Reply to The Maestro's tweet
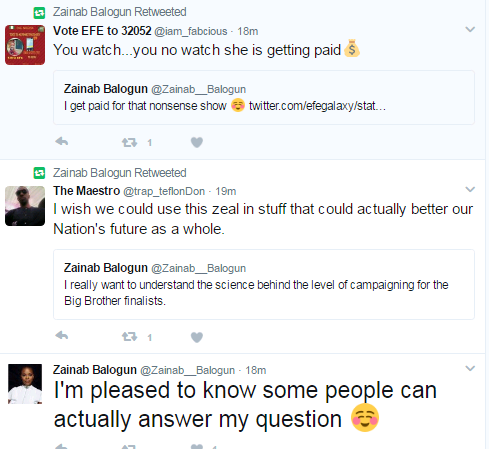 click(x=62, y=335)
